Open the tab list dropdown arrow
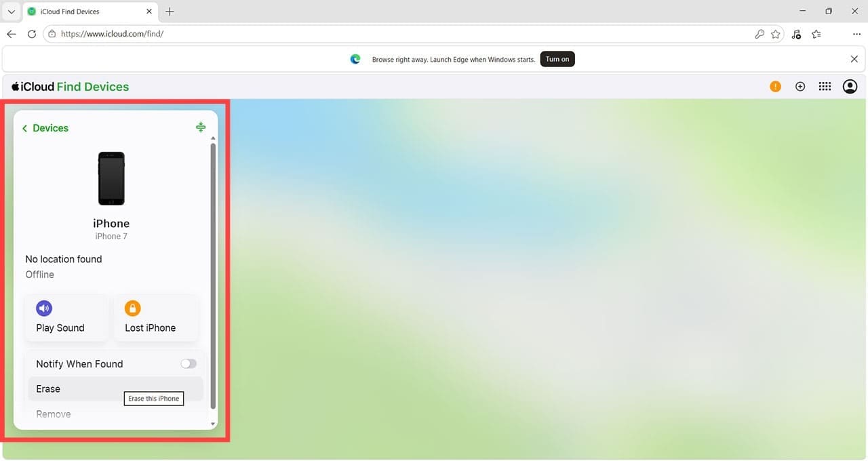The image size is (868, 461). [11, 12]
